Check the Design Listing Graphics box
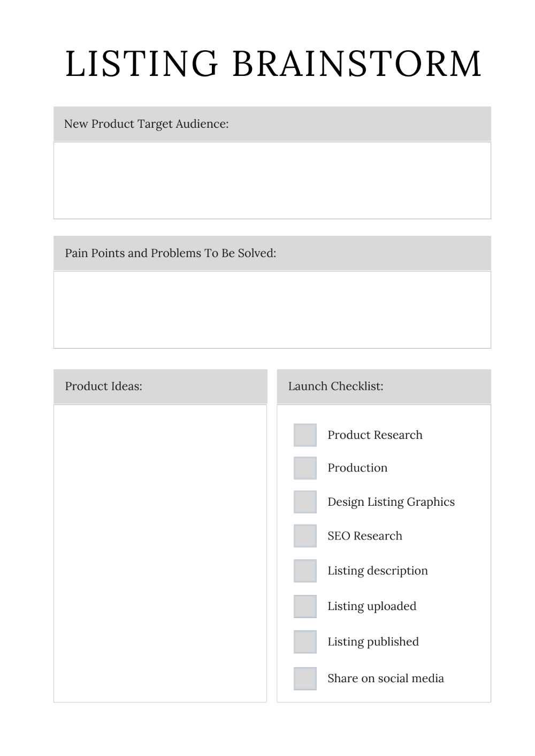Screen dimensions: 535x756 click(x=305, y=502)
